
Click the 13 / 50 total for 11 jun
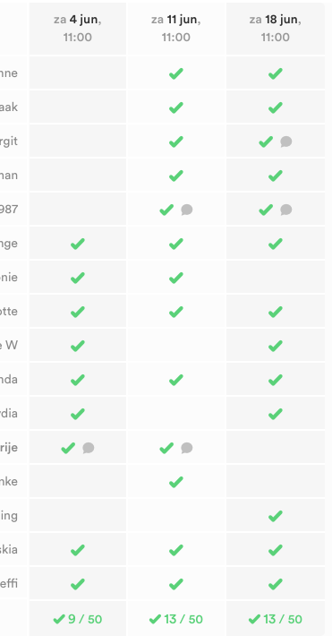[x=176, y=619]
